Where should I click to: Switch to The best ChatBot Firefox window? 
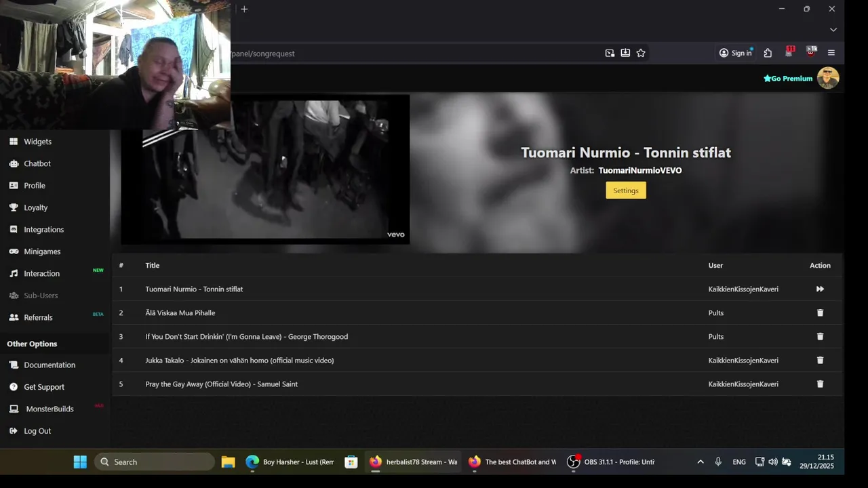(513, 462)
